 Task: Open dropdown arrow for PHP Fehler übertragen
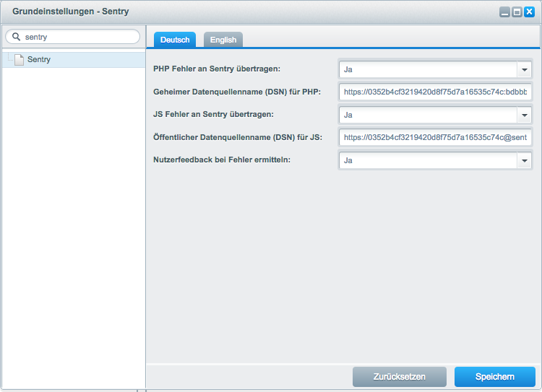[x=524, y=69]
